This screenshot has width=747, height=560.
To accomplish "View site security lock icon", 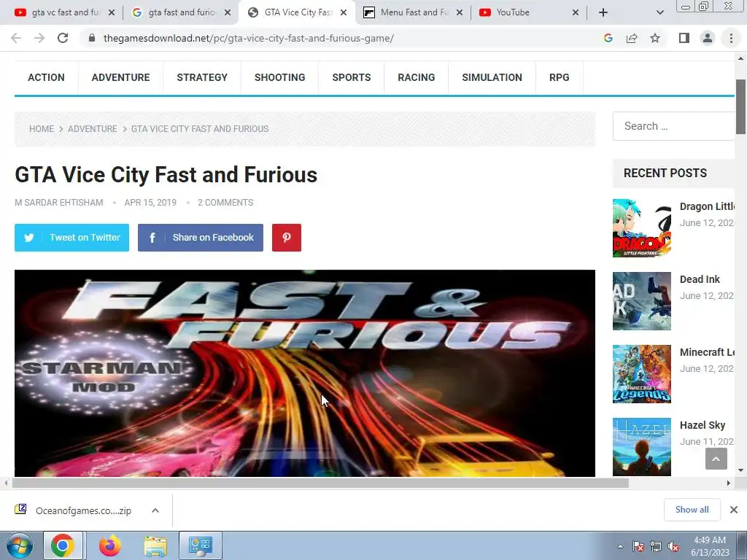I will [92, 38].
